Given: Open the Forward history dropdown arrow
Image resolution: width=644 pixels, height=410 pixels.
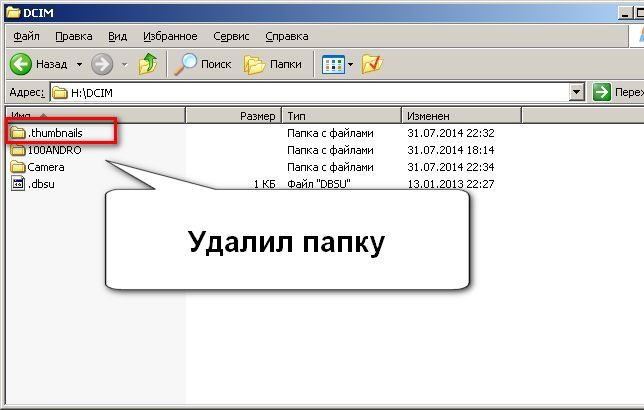Looking at the screenshot, I should pyautogui.click(x=124, y=64).
